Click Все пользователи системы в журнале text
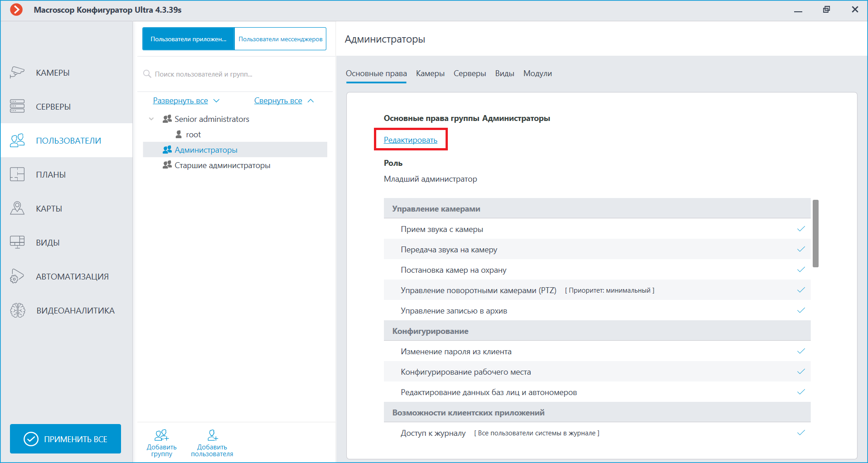The image size is (868, 463). tap(537, 433)
